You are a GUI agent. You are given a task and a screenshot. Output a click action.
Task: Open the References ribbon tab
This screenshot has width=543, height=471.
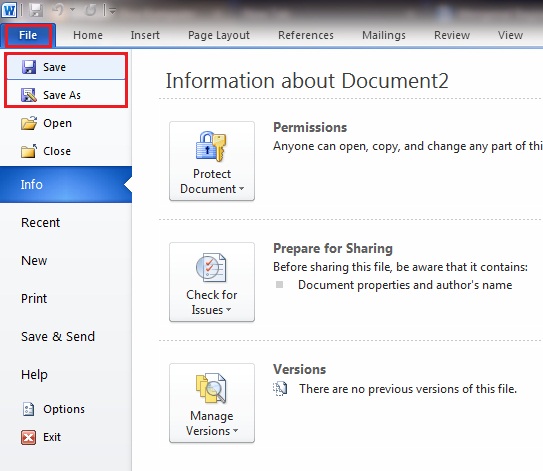[306, 35]
